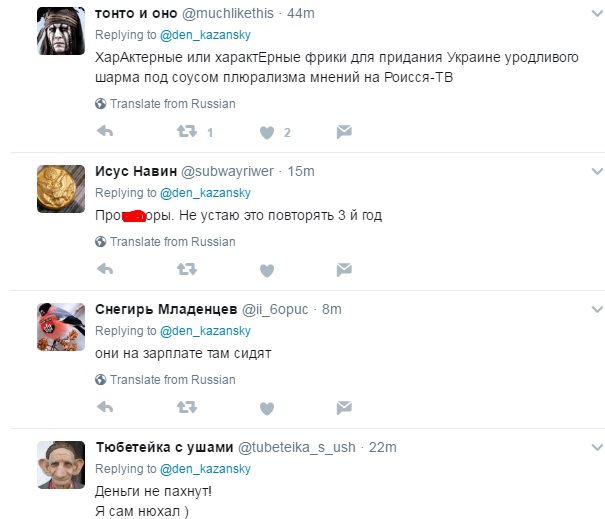Open more options for @muchlikethis tweet
The image size is (605, 519).
tap(597, 14)
